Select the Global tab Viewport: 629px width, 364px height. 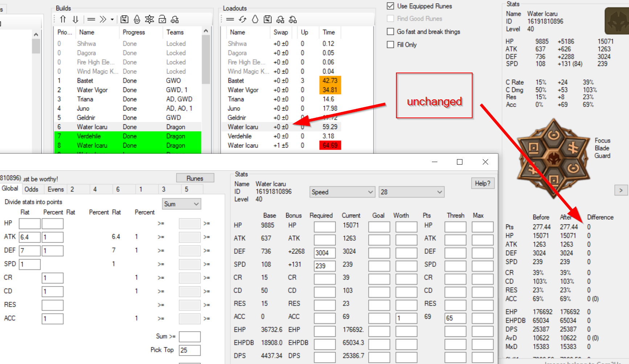(11, 188)
